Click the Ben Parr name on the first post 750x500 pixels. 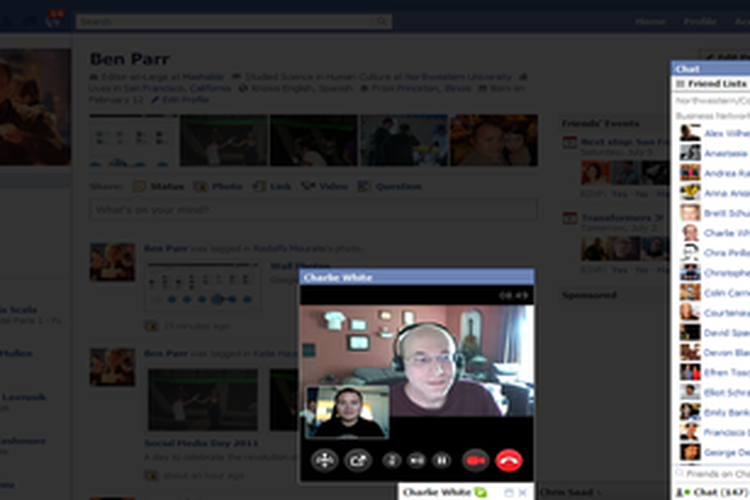point(166,248)
